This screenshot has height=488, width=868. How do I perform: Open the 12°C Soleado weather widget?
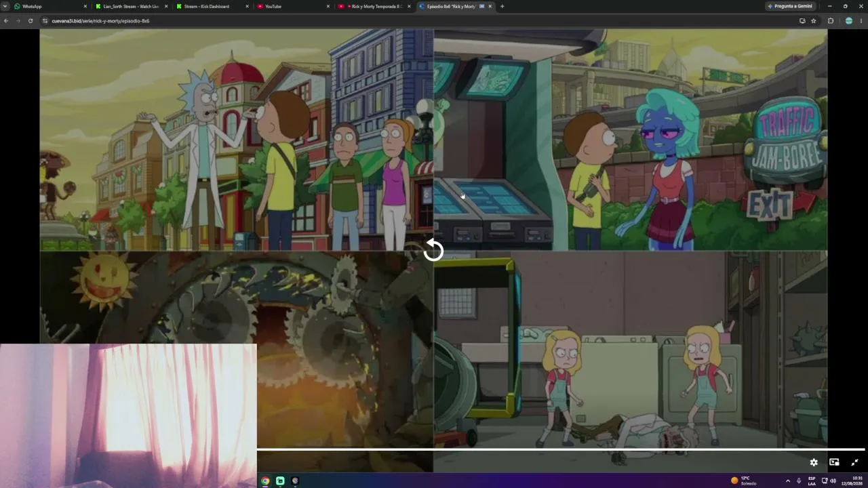744,481
